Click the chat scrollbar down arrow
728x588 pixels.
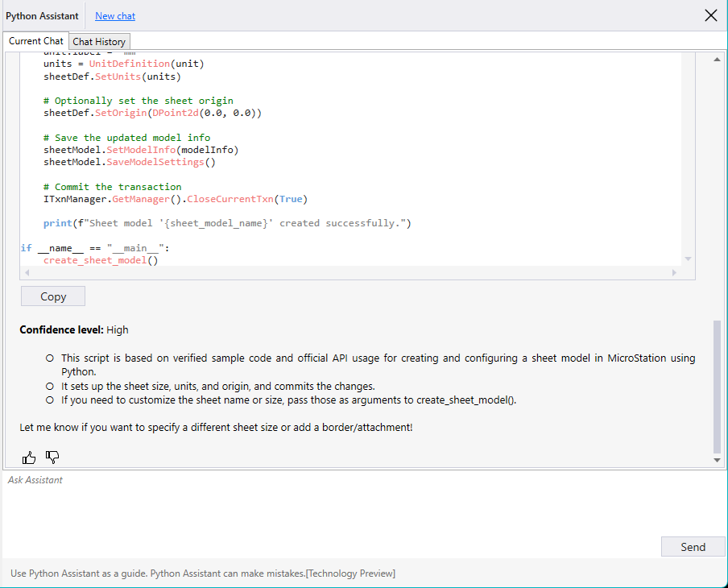click(x=717, y=460)
